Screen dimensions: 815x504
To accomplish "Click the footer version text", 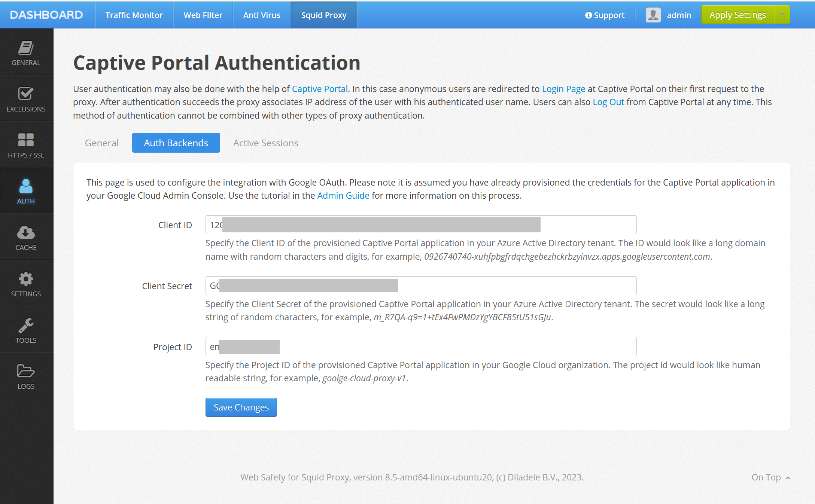I will point(412,477).
